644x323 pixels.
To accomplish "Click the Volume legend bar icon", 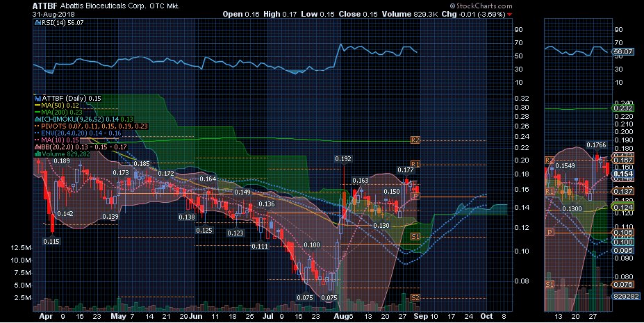I will 38,154.
